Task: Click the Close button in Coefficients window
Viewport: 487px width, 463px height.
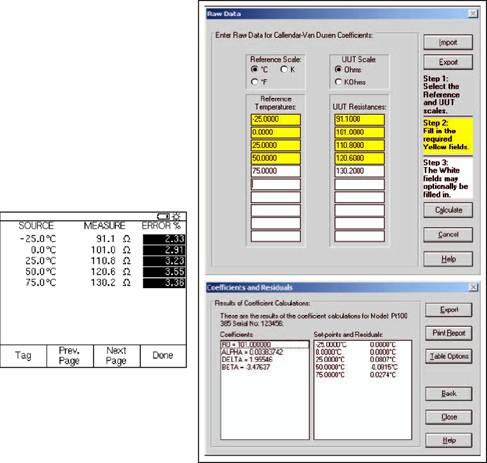Action: (449, 417)
